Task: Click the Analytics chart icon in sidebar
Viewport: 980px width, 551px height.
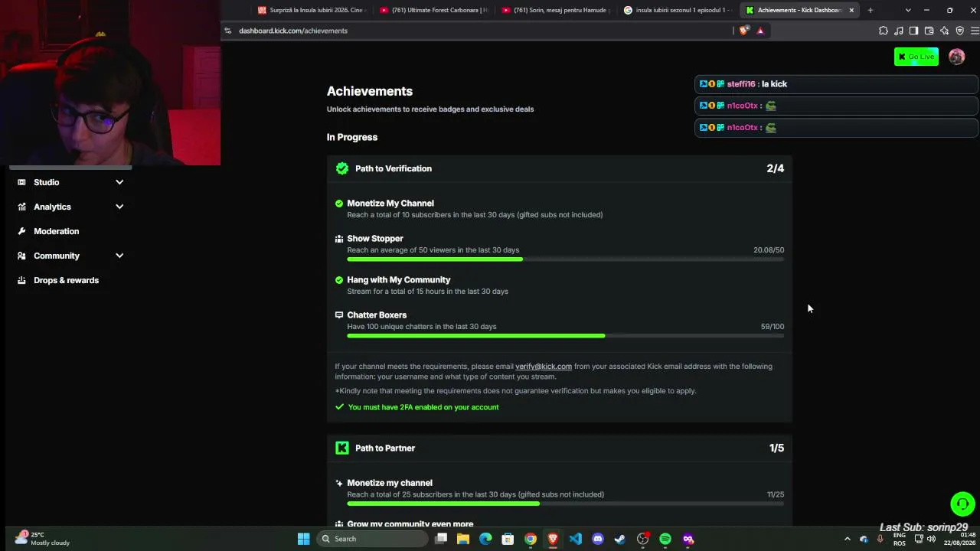Action: click(x=21, y=207)
